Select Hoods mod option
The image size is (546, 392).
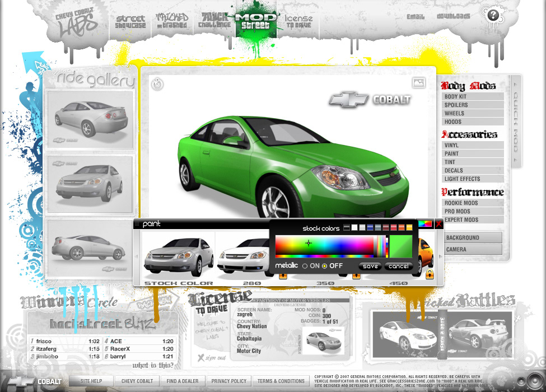pyautogui.click(x=473, y=122)
